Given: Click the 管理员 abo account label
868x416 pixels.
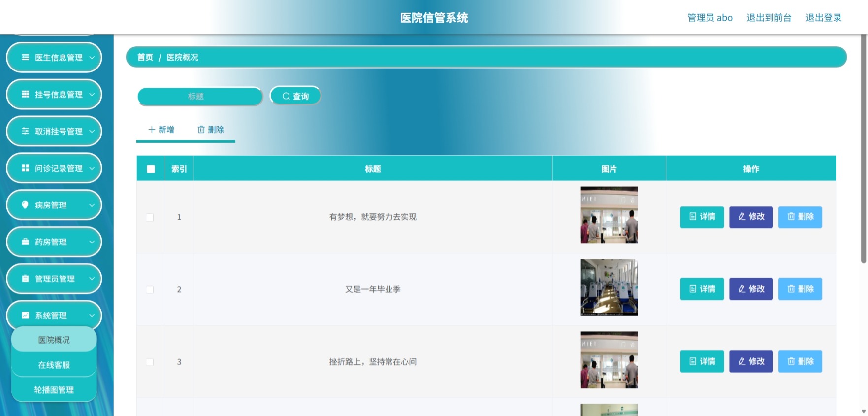Looking at the screenshot, I should (x=709, y=18).
